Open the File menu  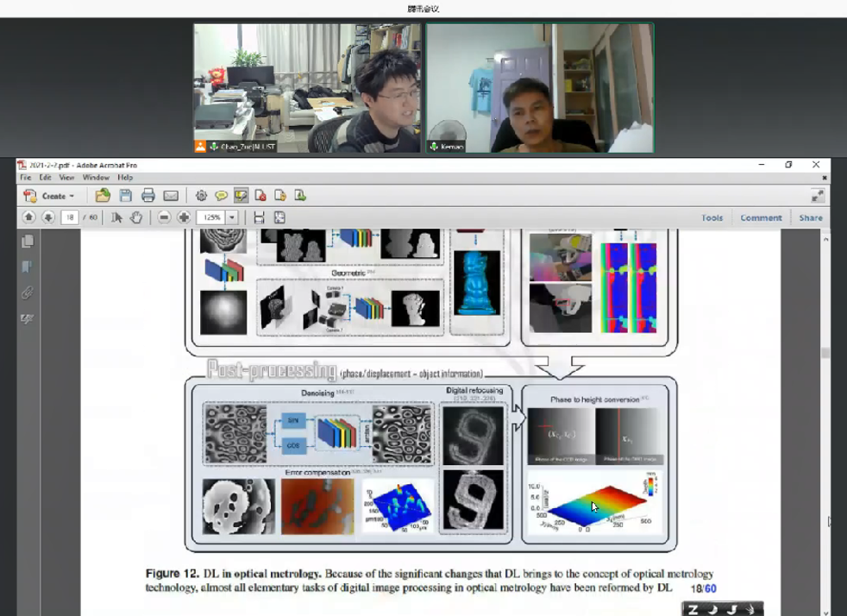(25, 177)
